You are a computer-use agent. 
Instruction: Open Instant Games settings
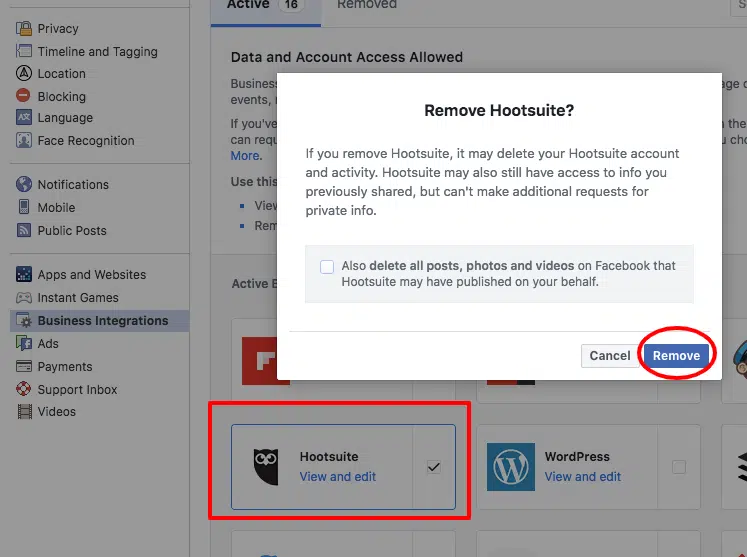click(78, 298)
